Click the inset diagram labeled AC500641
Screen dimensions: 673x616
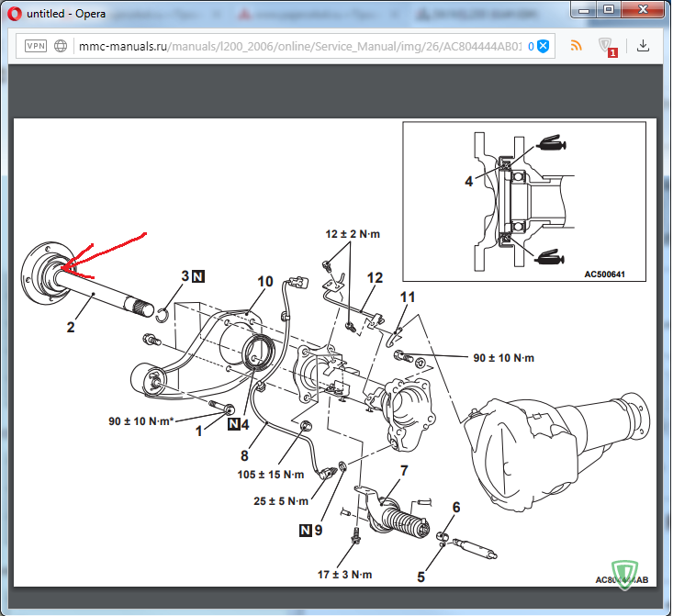pos(525,202)
